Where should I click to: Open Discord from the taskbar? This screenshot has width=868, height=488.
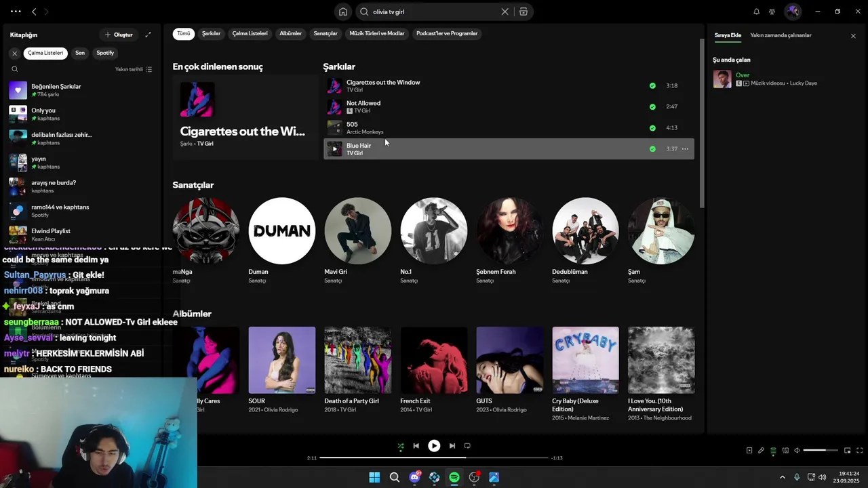414,477
